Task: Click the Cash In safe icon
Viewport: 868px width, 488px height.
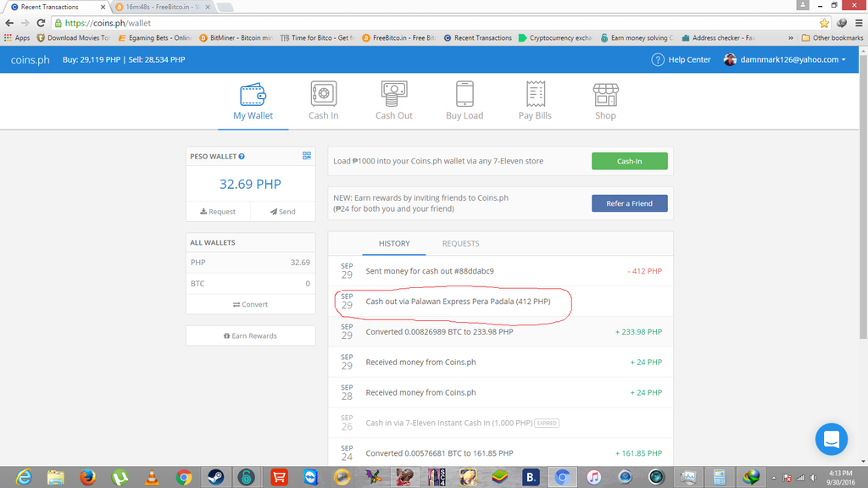Action: (x=323, y=93)
